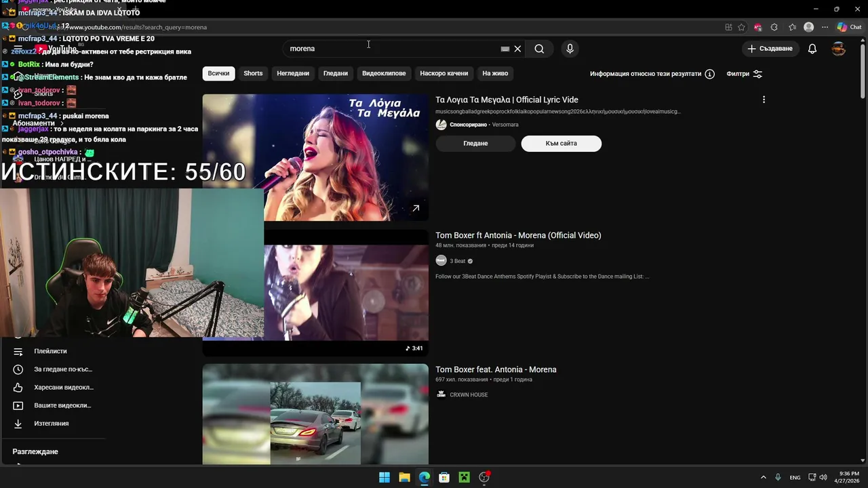Open the browser favorites list icon
Image resolution: width=868 pixels, height=488 pixels.
792,27
